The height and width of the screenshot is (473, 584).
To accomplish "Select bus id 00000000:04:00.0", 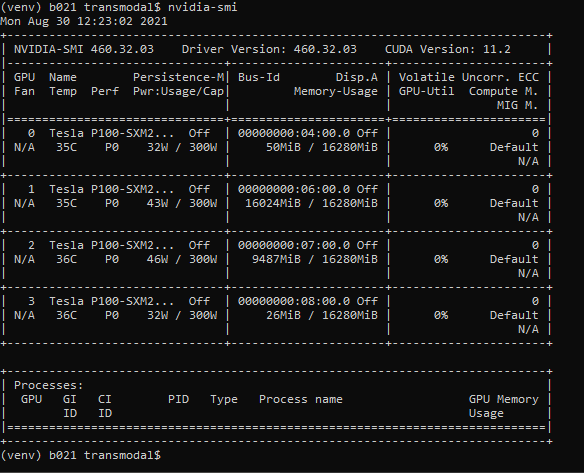I will click(294, 133).
